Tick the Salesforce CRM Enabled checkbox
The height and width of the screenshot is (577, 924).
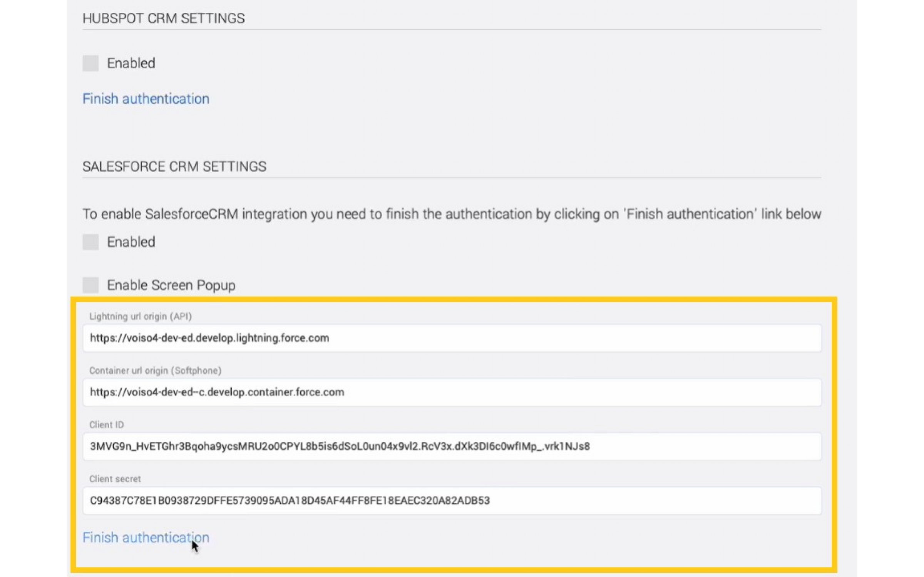click(90, 242)
